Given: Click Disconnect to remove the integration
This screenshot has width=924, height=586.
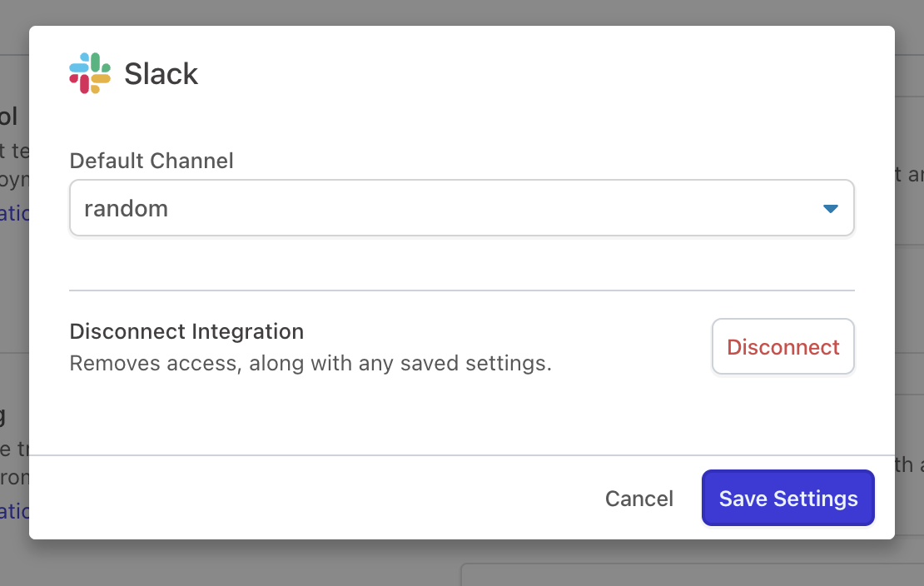Looking at the screenshot, I should coord(782,346).
